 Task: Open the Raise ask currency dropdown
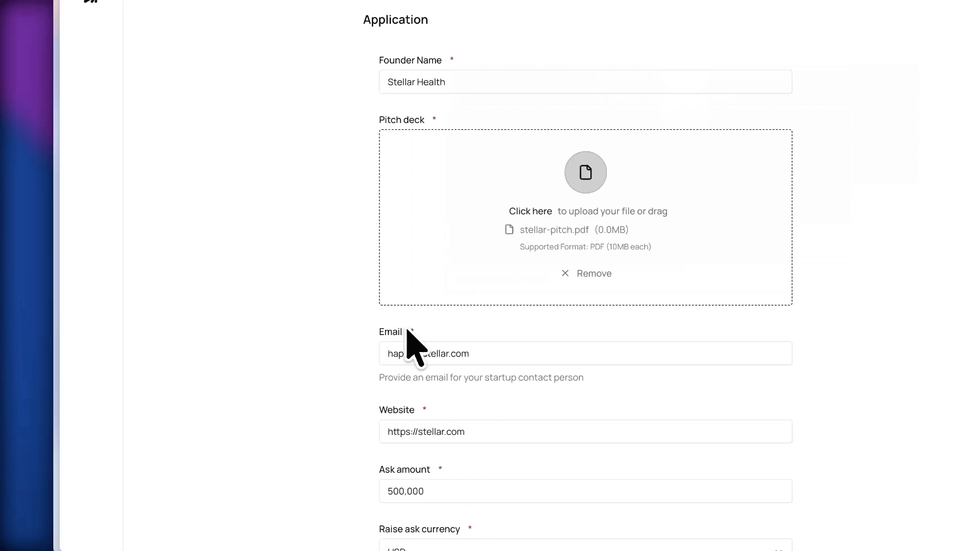[x=585, y=546]
